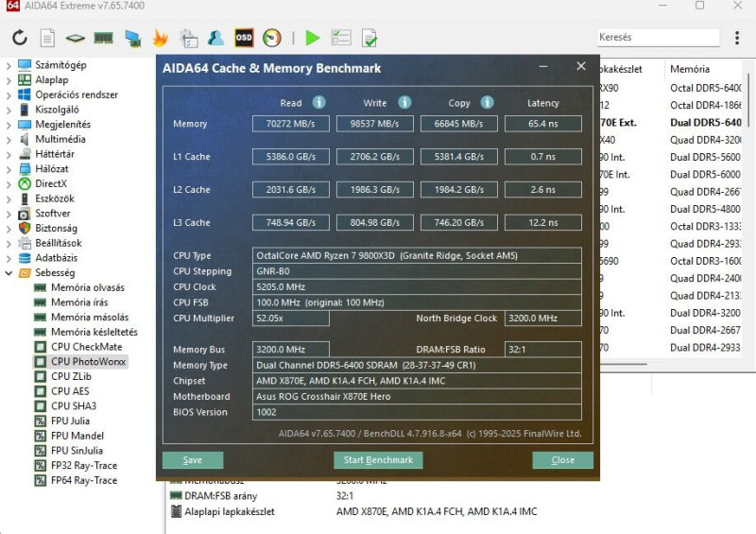This screenshot has height=534, width=756.
Task: Open the FPU Mandel benchmark
Action: tap(77, 436)
